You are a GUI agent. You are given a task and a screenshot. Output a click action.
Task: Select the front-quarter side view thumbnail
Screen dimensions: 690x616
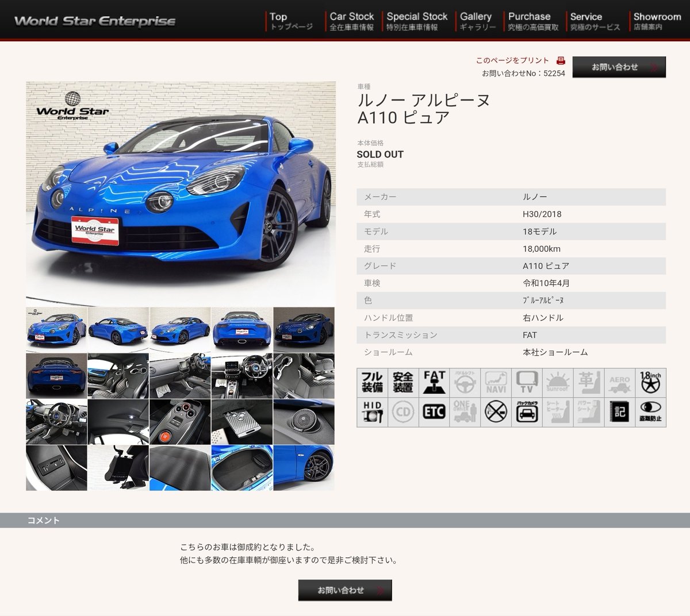(x=180, y=329)
